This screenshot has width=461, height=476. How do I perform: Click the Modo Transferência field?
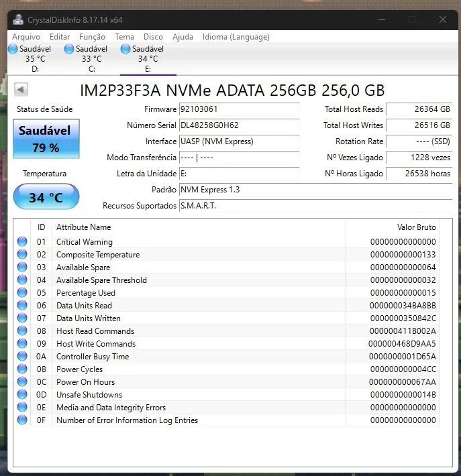click(239, 158)
